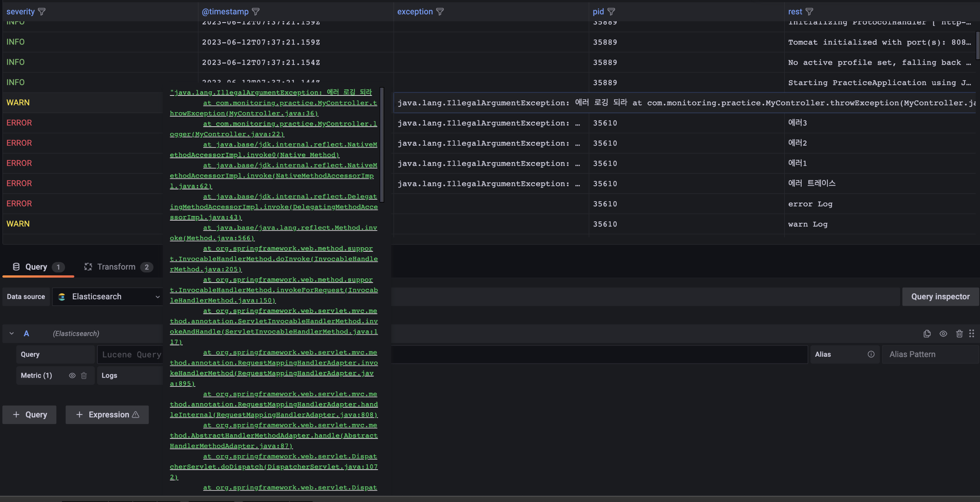The height and width of the screenshot is (502, 980).
Task: Add a new Expression
Action: tap(107, 415)
